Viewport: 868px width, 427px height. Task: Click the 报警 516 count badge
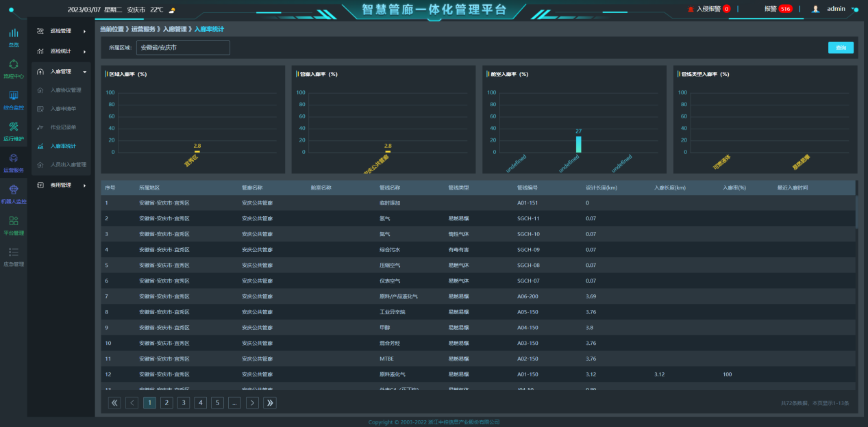[786, 9]
